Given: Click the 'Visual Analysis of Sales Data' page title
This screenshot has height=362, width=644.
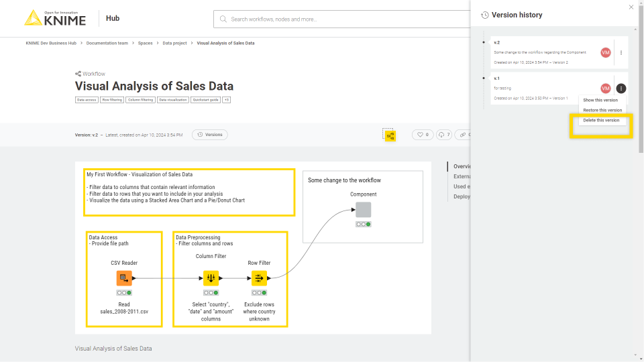Looking at the screenshot, I should point(154,86).
